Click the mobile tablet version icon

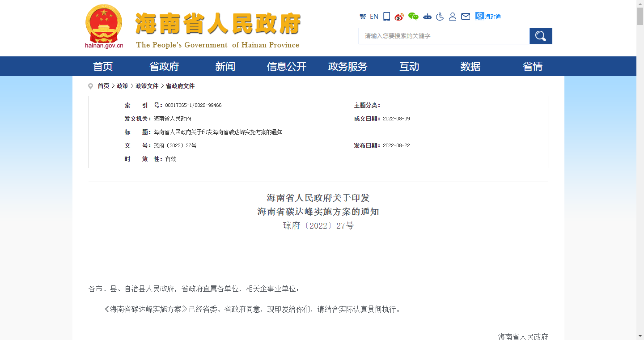pos(387,17)
